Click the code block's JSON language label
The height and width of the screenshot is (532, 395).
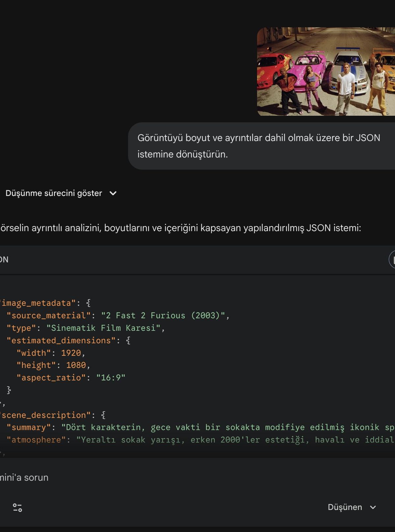point(4,259)
